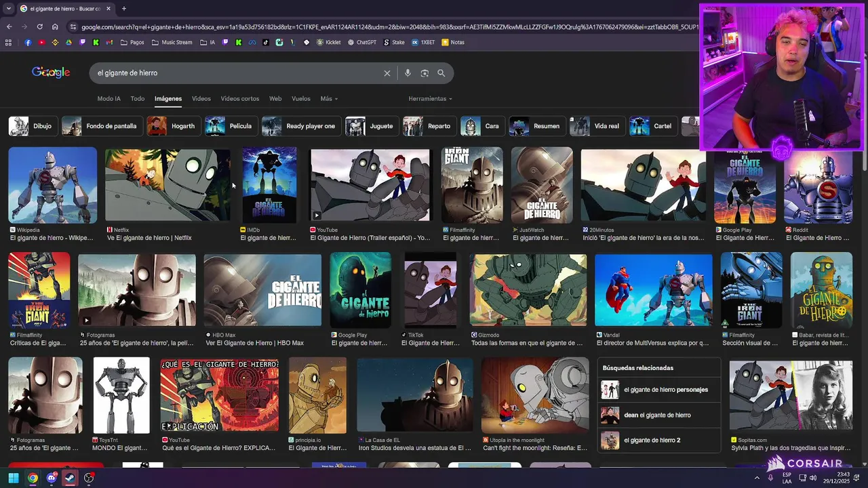Open Discord from the taskbar
Viewport: 868px width, 488px height.
(x=52, y=478)
